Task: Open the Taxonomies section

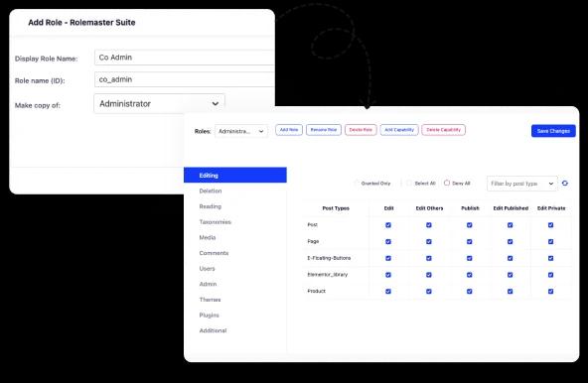Action: pos(215,222)
